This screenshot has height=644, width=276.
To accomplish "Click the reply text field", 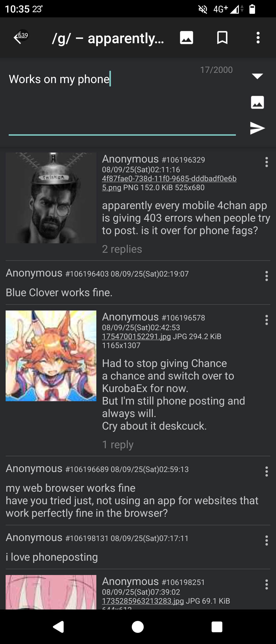I will click(122, 102).
